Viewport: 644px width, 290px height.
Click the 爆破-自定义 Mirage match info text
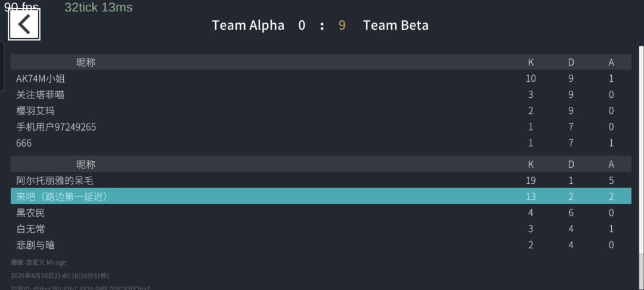pyautogui.click(x=38, y=262)
